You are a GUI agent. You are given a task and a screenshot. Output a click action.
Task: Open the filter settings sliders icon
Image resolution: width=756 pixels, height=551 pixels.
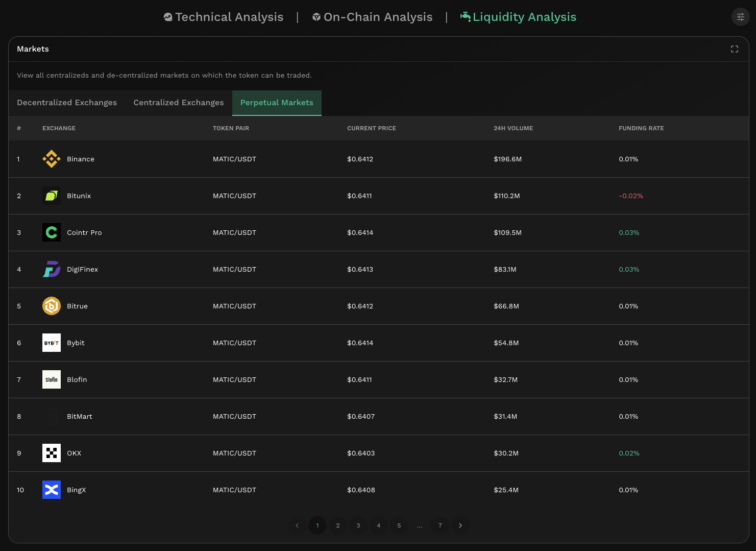740,17
